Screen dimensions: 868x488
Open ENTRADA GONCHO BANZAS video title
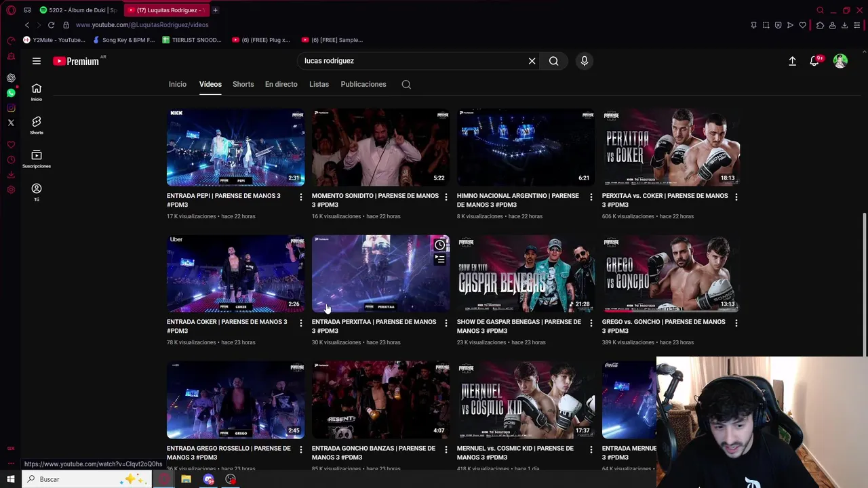point(374,453)
